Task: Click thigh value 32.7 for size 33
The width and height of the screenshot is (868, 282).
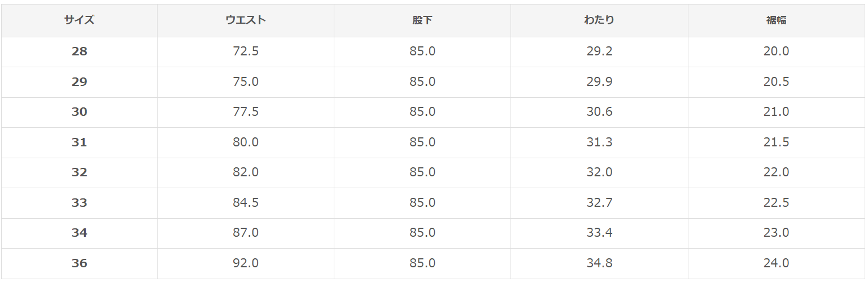Action: pos(599,202)
